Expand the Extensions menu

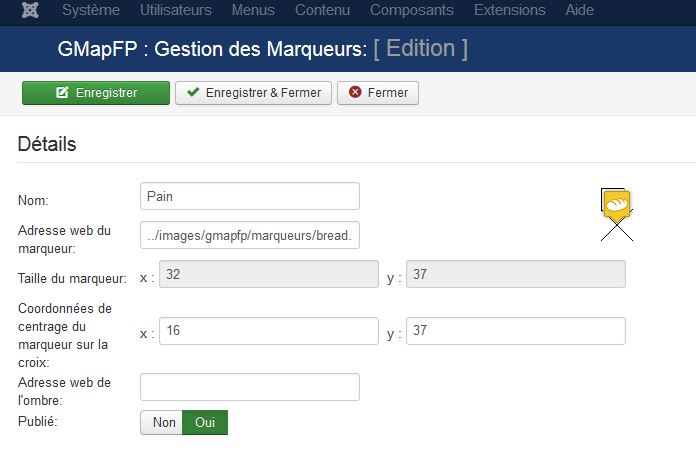(x=510, y=10)
